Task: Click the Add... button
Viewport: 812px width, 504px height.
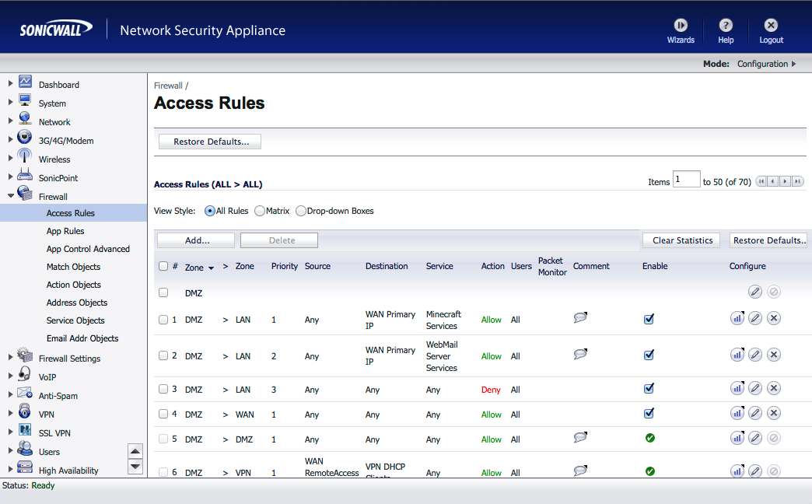Action: tap(196, 240)
